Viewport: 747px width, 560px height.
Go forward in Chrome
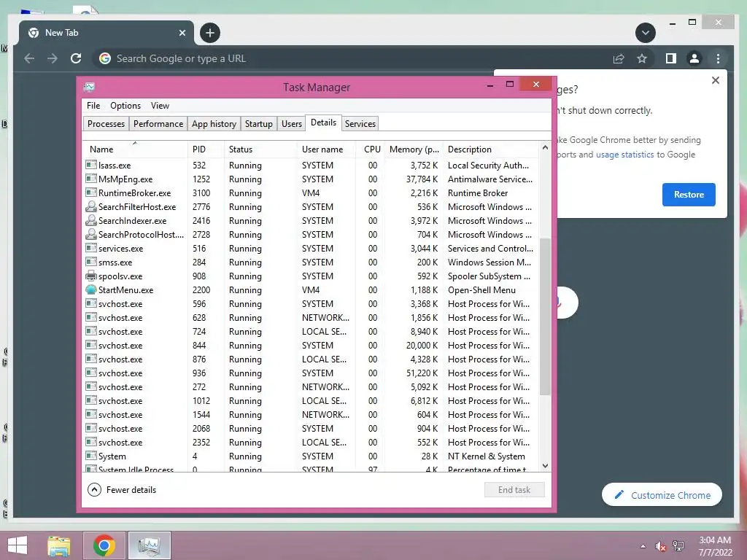pyautogui.click(x=53, y=58)
